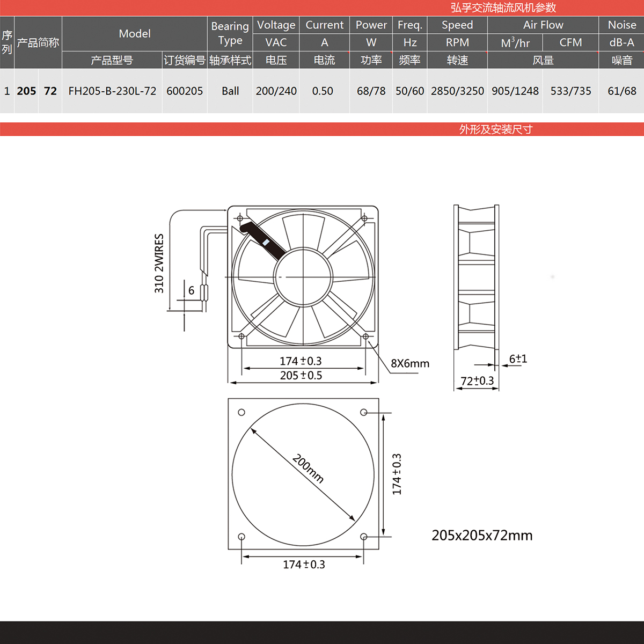
Task: Click the 'Model' column header
Action: 135,33
